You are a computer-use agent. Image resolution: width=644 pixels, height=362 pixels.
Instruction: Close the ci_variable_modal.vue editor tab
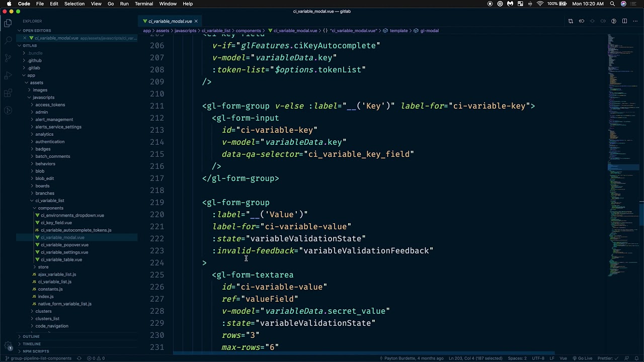click(196, 21)
